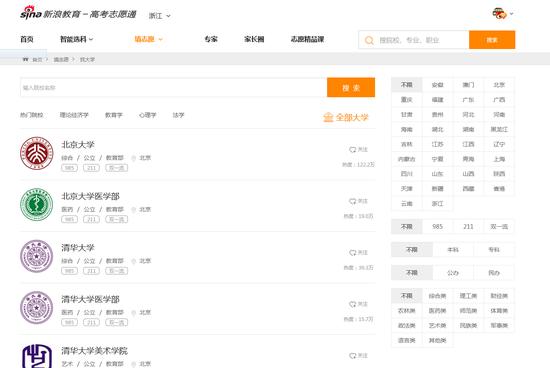Click the 双一流 tag under 清华大学
The image size is (550, 368).
(116, 271)
